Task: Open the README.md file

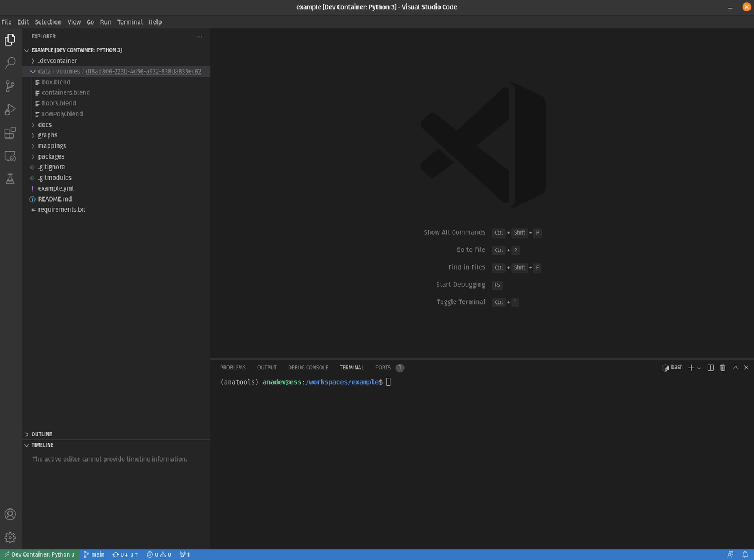Action: click(55, 199)
